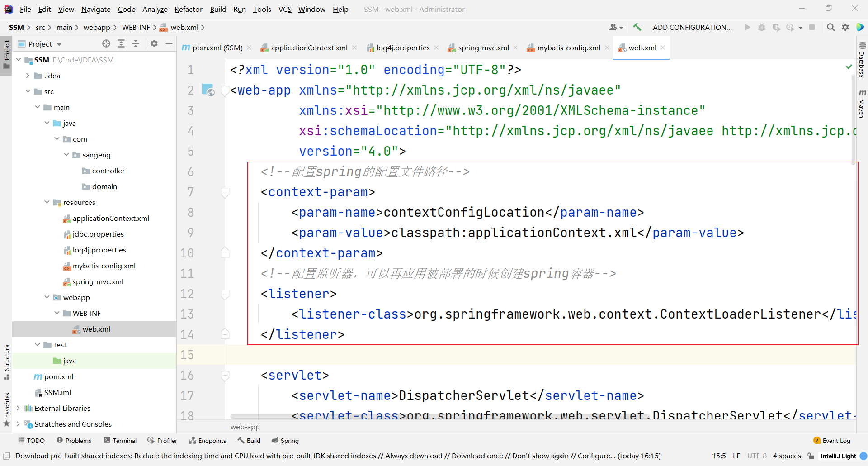
Task: Click web-app breadcrumb below editor
Action: pos(245,427)
